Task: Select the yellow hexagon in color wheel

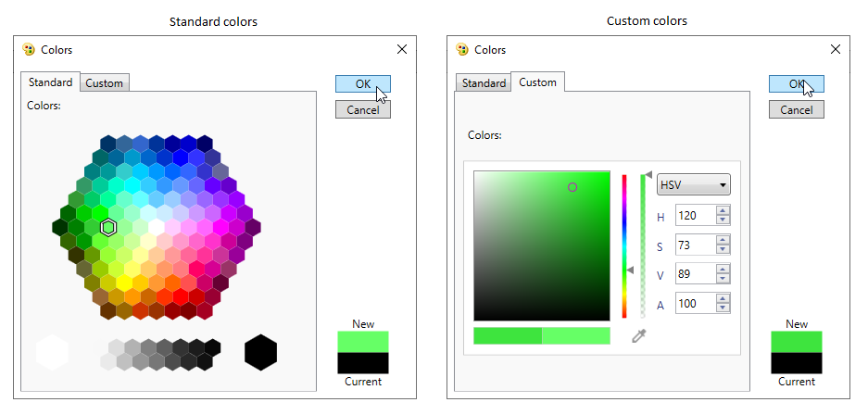Action: pos(124,283)
